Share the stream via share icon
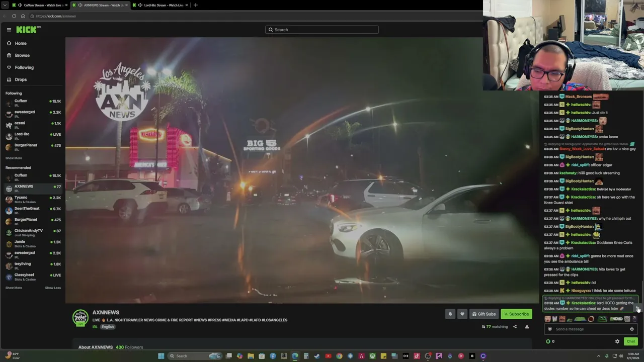This screenshot has height=362, width=644. (515, 327)
